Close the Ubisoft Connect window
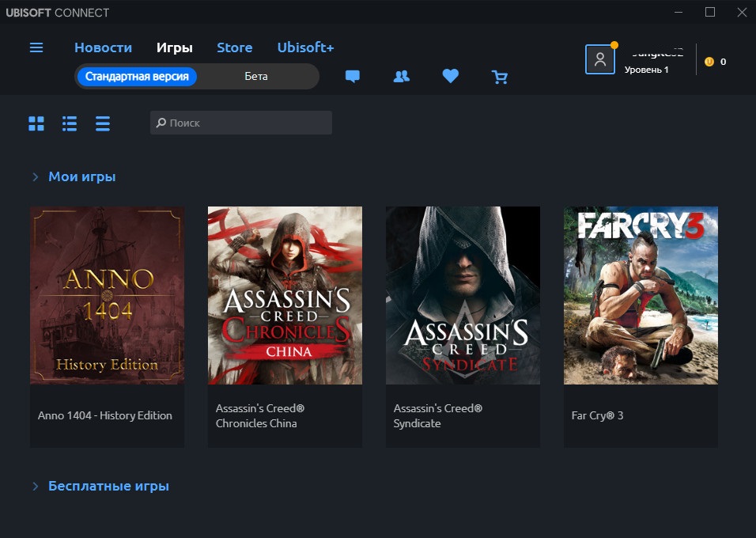This screenshot has height=538, width=756. tap(742, 12)
